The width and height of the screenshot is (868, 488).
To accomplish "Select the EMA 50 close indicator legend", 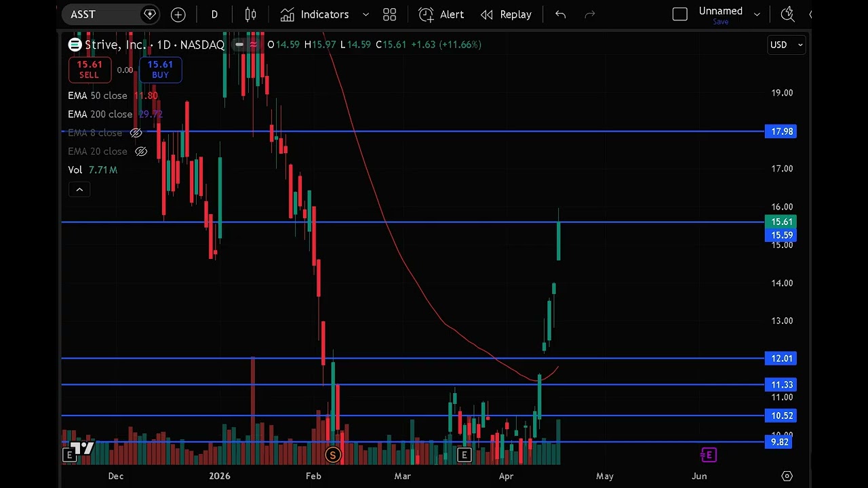I will pyautogui.click(x=98, y=96).
